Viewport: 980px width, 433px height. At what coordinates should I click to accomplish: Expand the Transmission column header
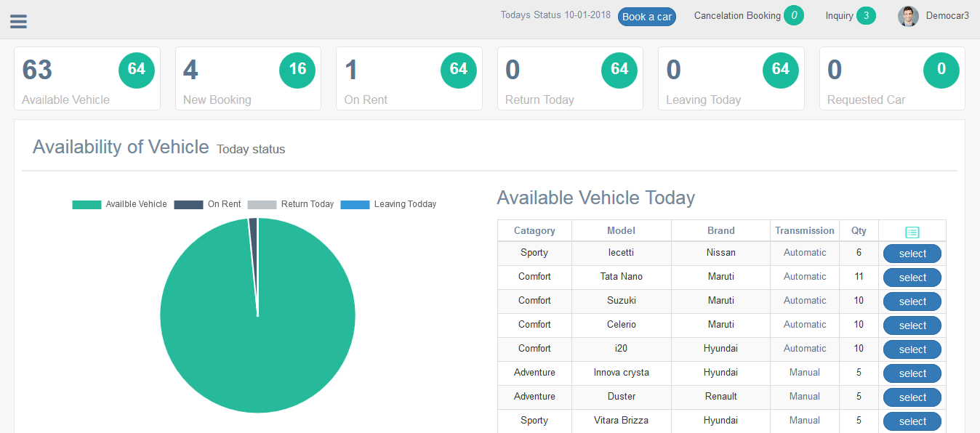point(804,230)
